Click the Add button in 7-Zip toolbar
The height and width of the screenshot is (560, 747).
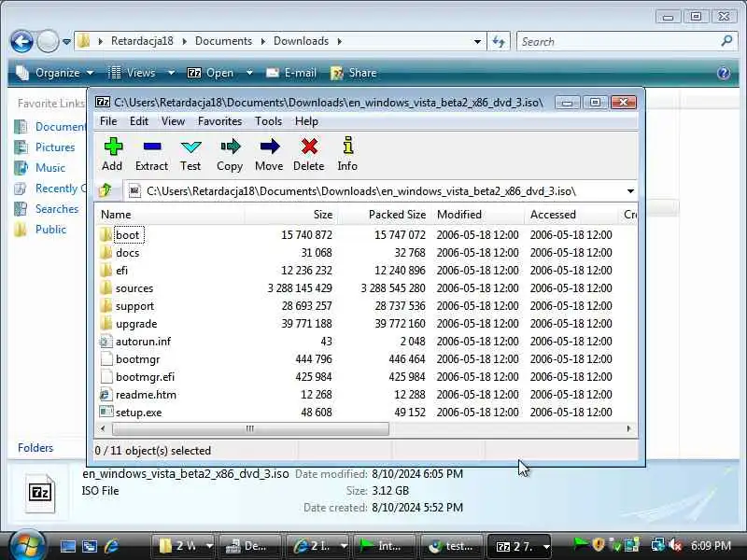(x=113, y=154)
